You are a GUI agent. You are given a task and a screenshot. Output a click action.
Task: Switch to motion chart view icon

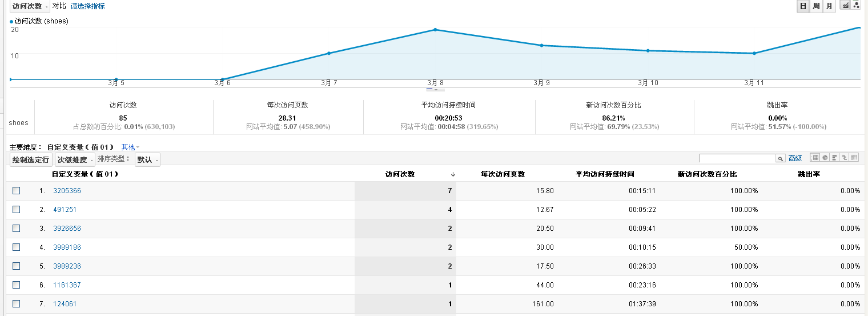856,6
